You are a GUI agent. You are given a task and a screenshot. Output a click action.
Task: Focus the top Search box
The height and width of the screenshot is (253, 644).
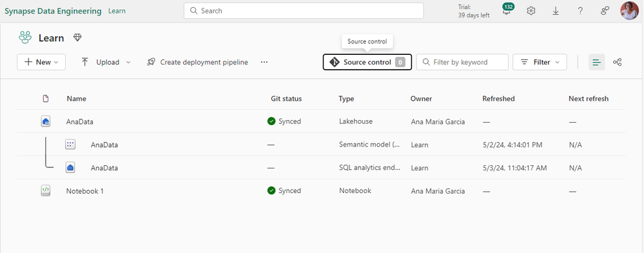(x=304, y=11)
